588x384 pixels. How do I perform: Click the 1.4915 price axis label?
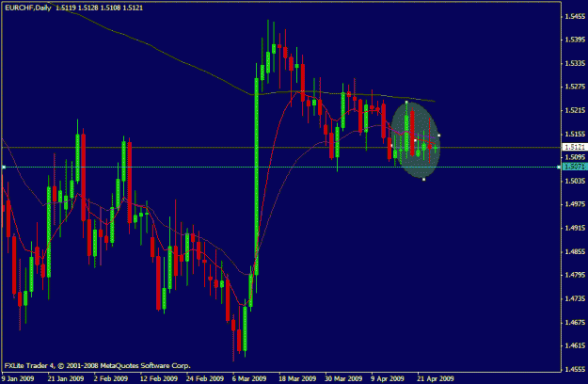[x=575, y=228]
